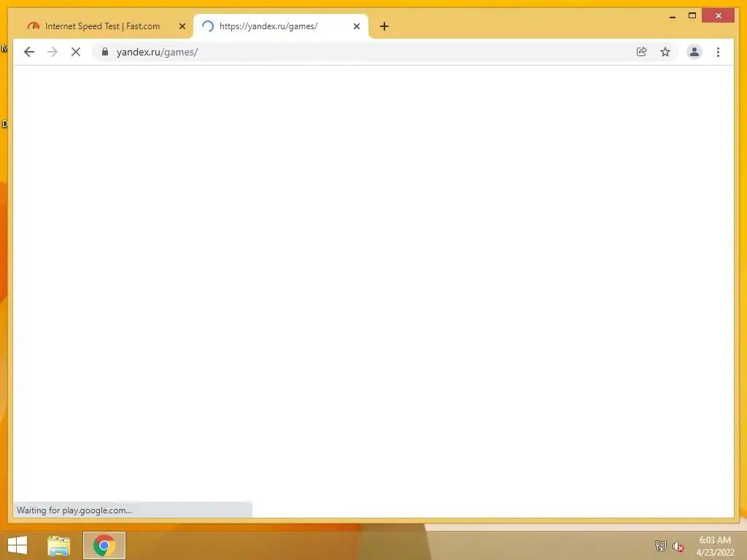Image resolution: width=747 pixels, height=560 pixels.
Task: Click the forward navigation arrow
Action: (x=53, y=52)
